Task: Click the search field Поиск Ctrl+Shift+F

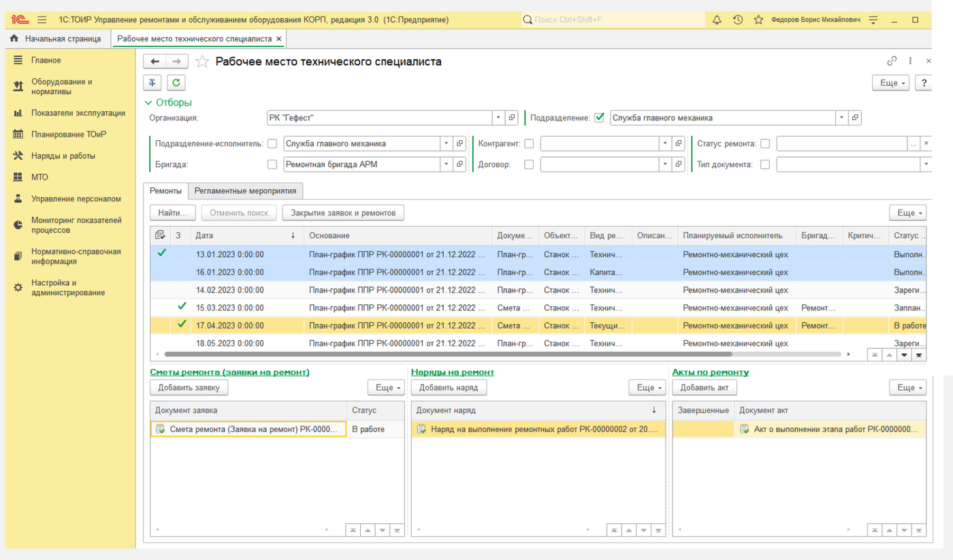Action: click(x=613, y=20)
